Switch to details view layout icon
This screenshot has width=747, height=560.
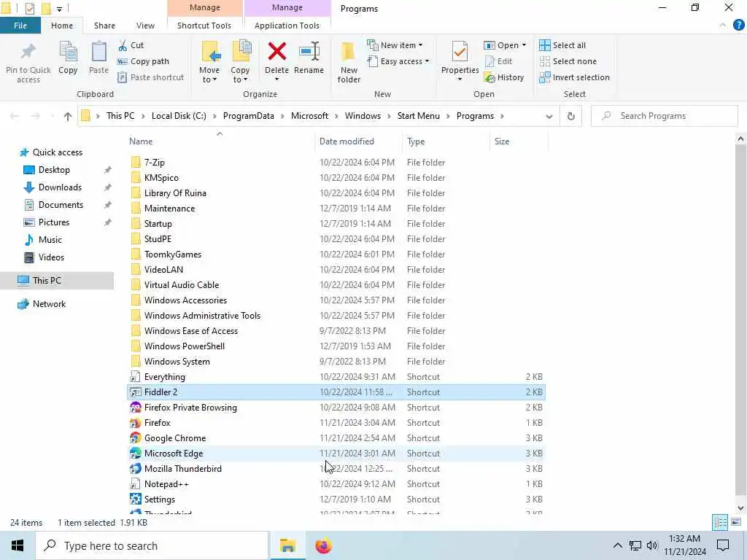pyautogui.click(x=720, y=522)
